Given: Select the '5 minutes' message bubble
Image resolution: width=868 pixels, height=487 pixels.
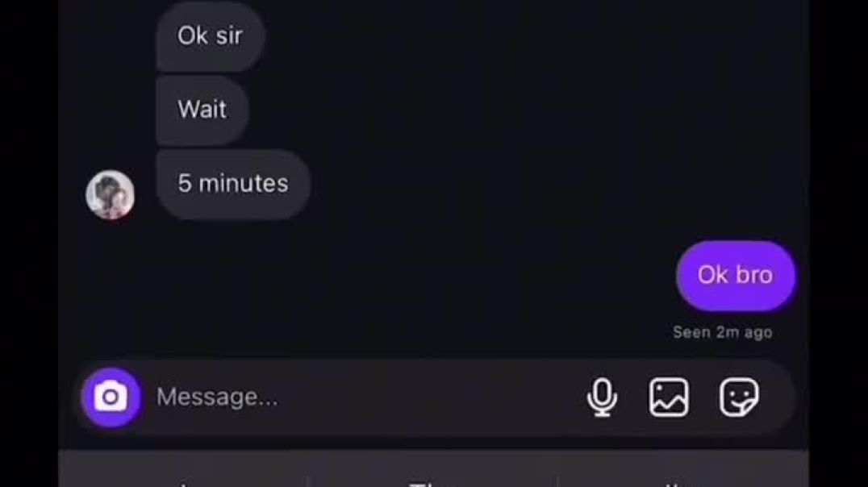Looking at the screenshot, I should pyautogui.click(x=233, y=184).
